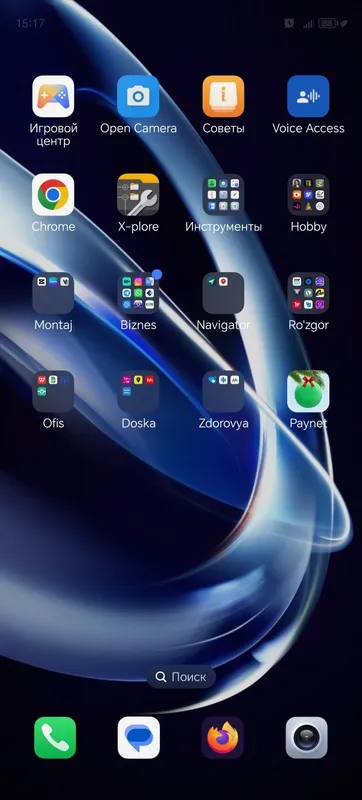This screenshot has height=800, width=362.
Task: Open the Navigator folder
Action: pyautogui.click(x=223, y=293)
